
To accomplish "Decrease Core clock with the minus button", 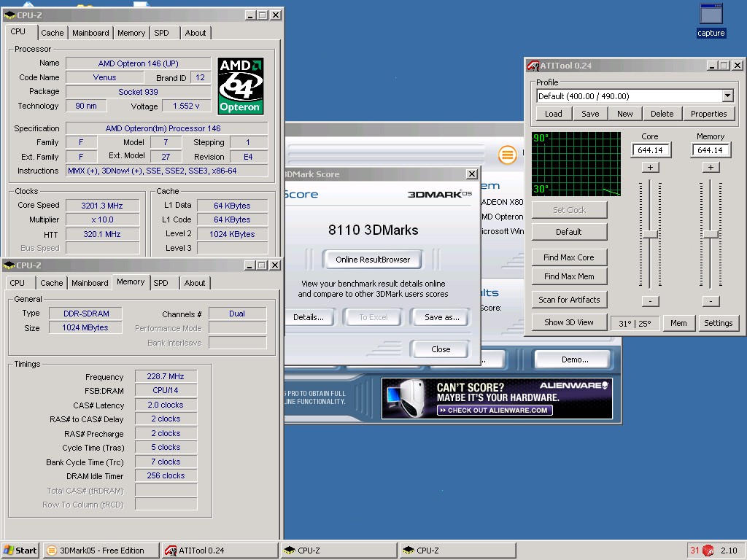I will point(650,301).
